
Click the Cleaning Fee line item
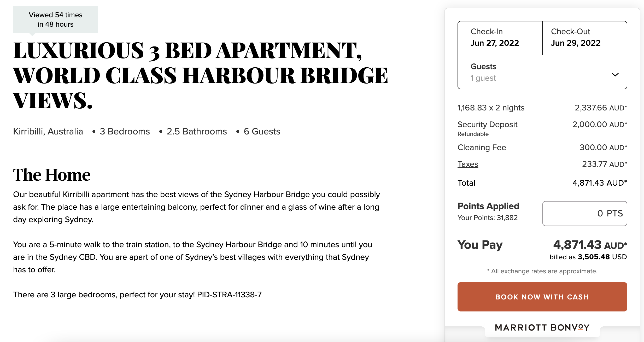coord(482,148)
